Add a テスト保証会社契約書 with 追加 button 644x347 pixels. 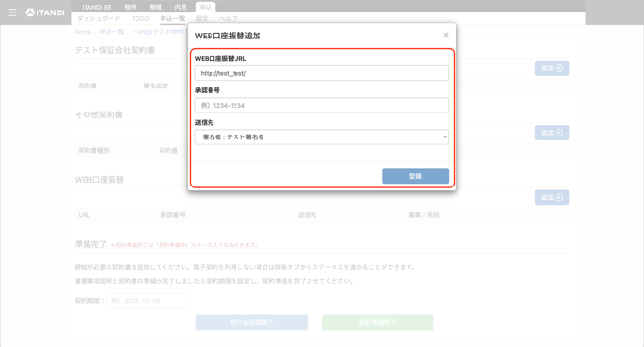pyautogui.click(x=552, y=68)
